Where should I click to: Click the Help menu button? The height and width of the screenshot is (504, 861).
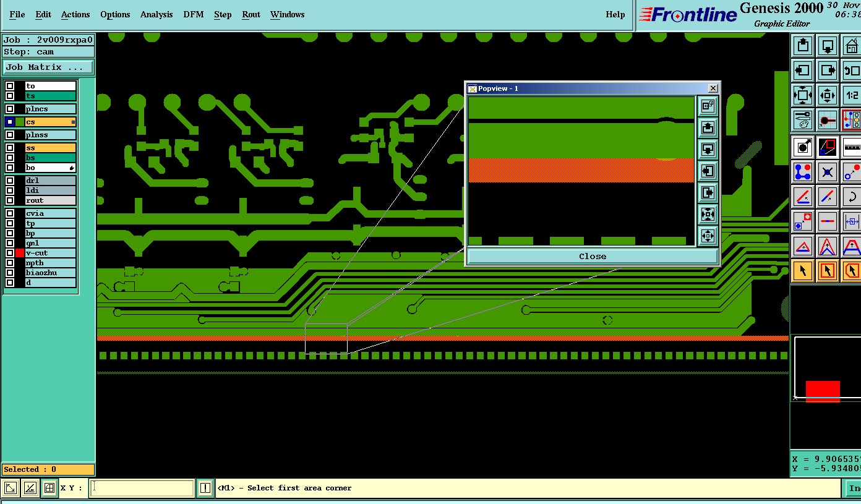[615, 14]
